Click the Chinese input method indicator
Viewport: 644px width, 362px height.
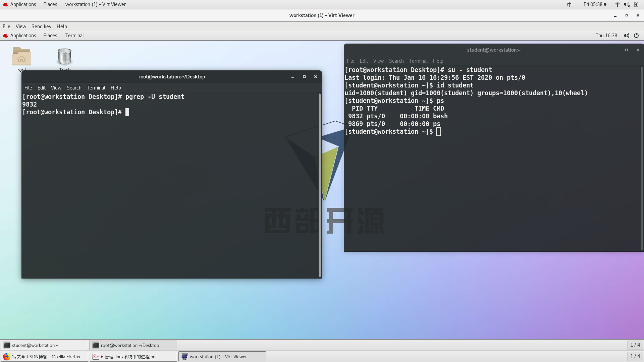point(569,4)
